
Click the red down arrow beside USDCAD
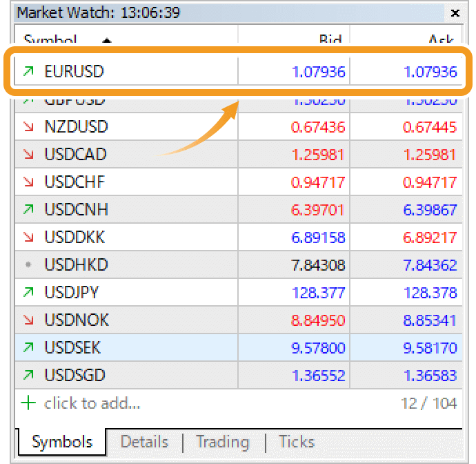coord(28,155)
